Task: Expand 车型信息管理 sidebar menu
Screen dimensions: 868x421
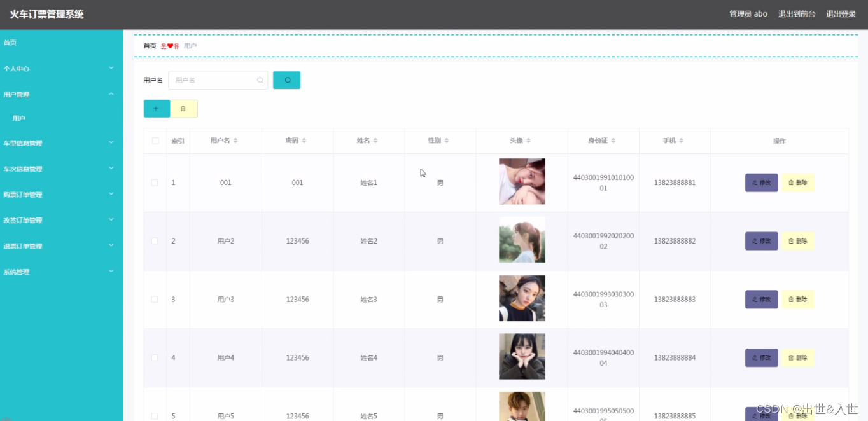Action: coord(61,143)
